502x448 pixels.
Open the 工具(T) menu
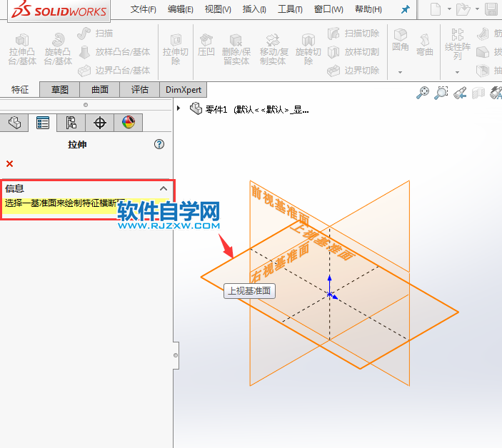[290, 9]
